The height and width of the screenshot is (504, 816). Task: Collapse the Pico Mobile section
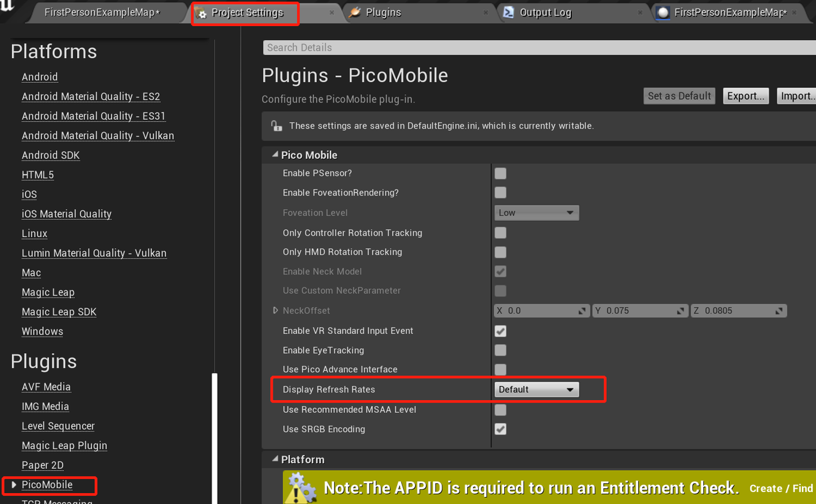click(275, 155)
